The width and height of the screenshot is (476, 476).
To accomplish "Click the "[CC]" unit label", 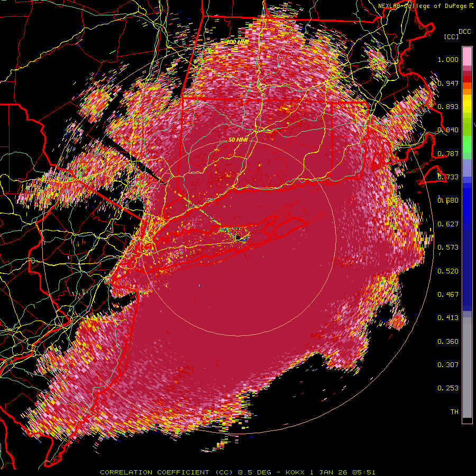I will click(451, 36).
